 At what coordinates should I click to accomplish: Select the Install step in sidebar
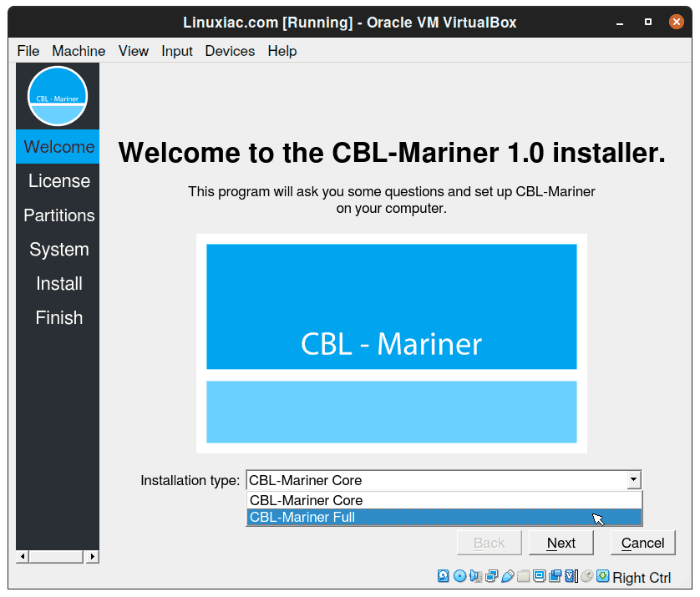[58, 283]
